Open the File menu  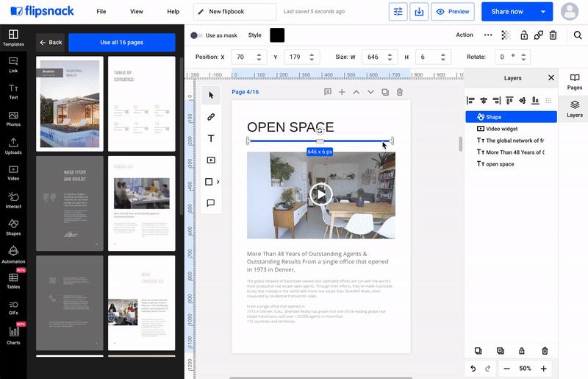(x=101, y=12)
